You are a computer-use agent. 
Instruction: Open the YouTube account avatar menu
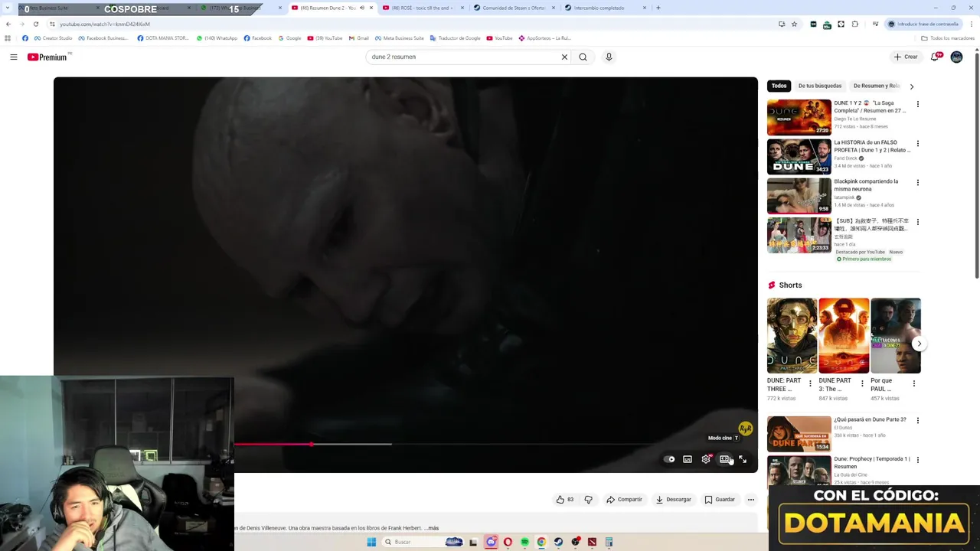click(956, 57)
